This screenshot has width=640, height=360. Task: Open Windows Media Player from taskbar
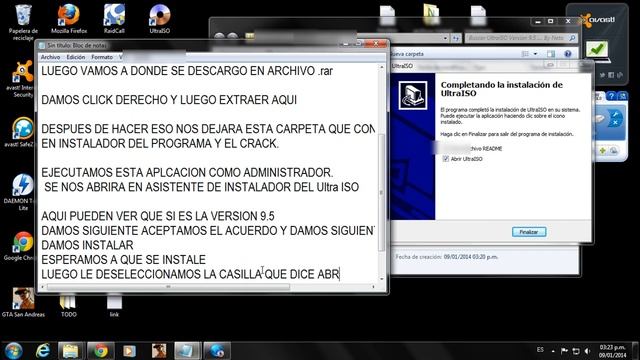(x=129, y=351)
